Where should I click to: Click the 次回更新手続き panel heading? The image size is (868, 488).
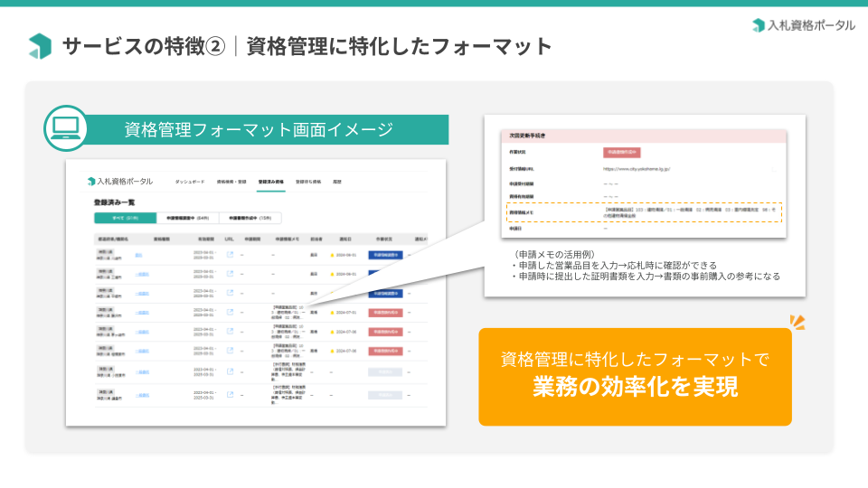coord(527,136)
